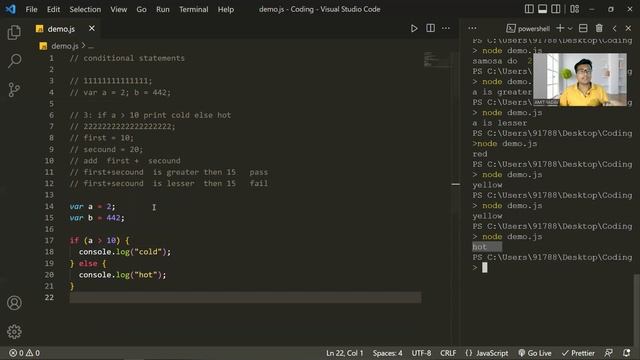Click 'red' output in terminal
The width and height of the screenshot is (640, 360).
(480, 154)
